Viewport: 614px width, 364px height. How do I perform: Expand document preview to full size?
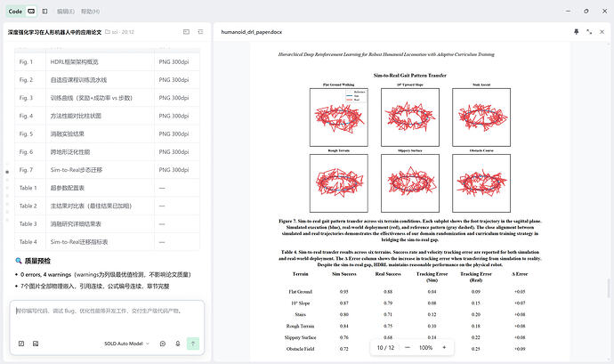point(589,32)
